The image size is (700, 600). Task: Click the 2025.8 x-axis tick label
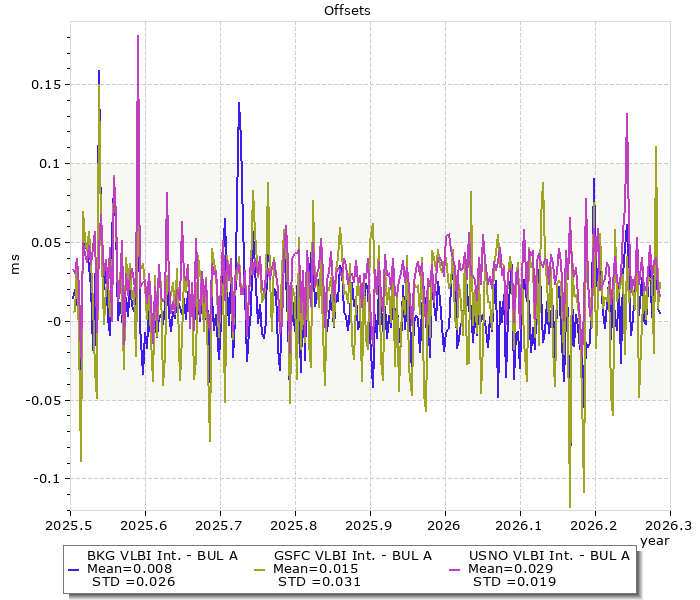point(294,525)
